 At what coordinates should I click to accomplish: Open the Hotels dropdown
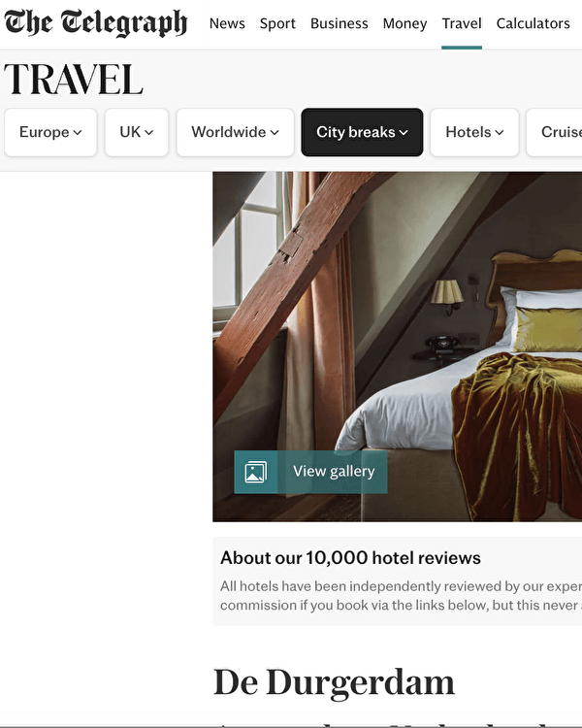point(474,132)
